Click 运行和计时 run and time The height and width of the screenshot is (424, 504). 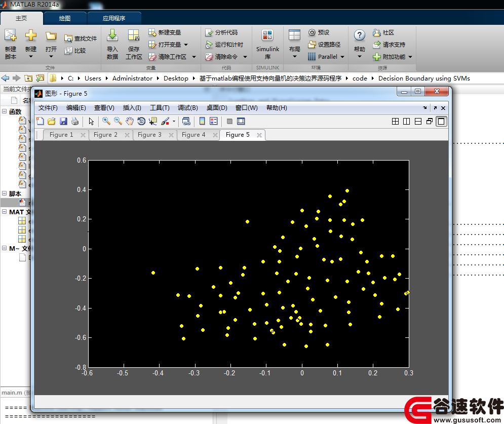point(224,45)
